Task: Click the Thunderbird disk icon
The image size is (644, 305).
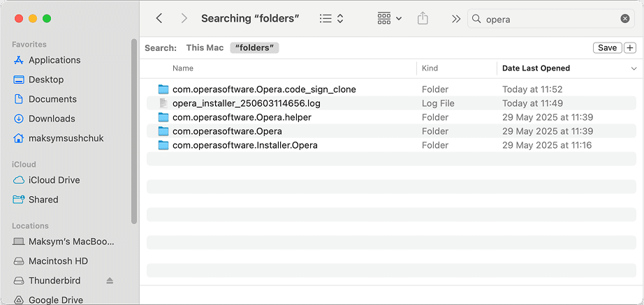Action: [x=18, y=281]
